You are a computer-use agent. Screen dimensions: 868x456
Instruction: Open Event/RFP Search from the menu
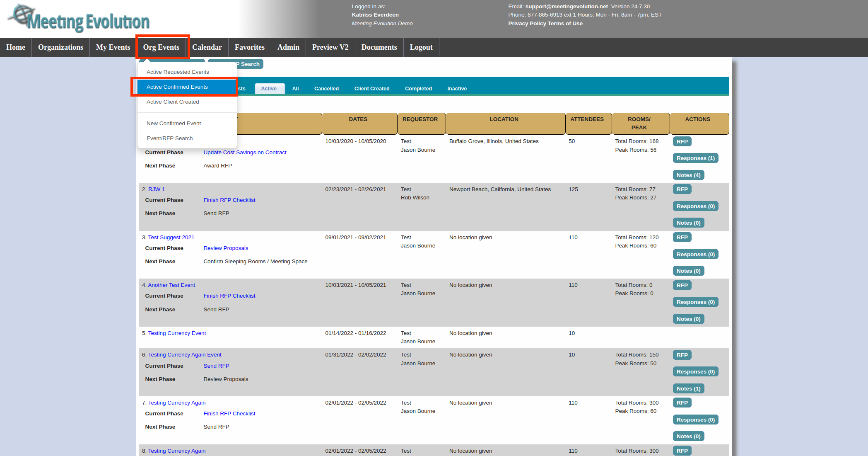[169, 138]
